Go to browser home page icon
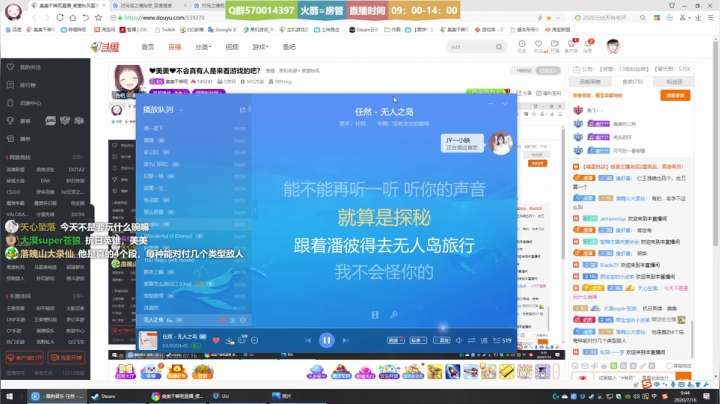This screenshot has height=404, width=720. point(73,17)
